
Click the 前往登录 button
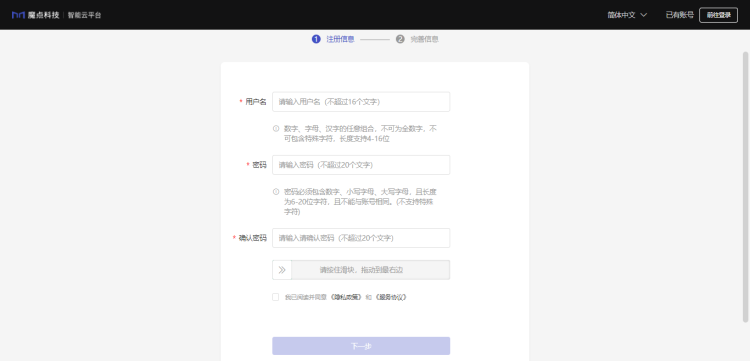pos(718,15)
